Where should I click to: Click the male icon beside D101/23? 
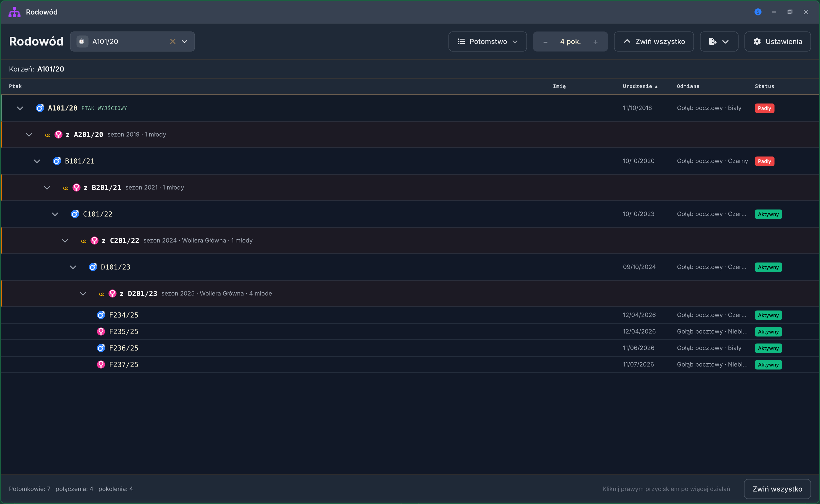93,267
